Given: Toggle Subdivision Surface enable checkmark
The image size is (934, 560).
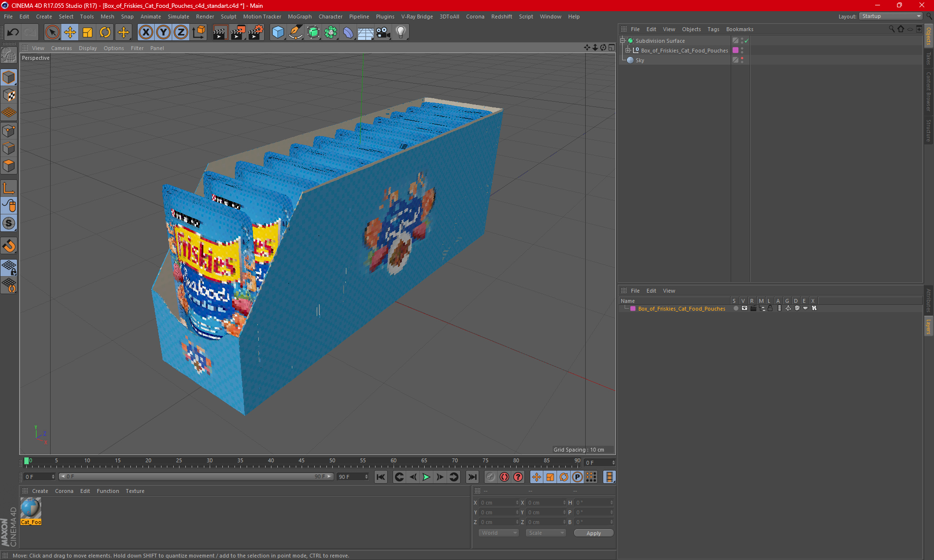Looking at the screenshot, I should coord(747,41).
